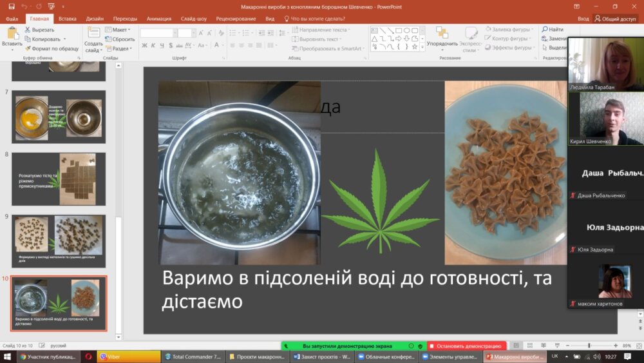Select the rectangle shape in shapes gallery
This screenshot has height=363, width=644.
[x=399, y=30]
